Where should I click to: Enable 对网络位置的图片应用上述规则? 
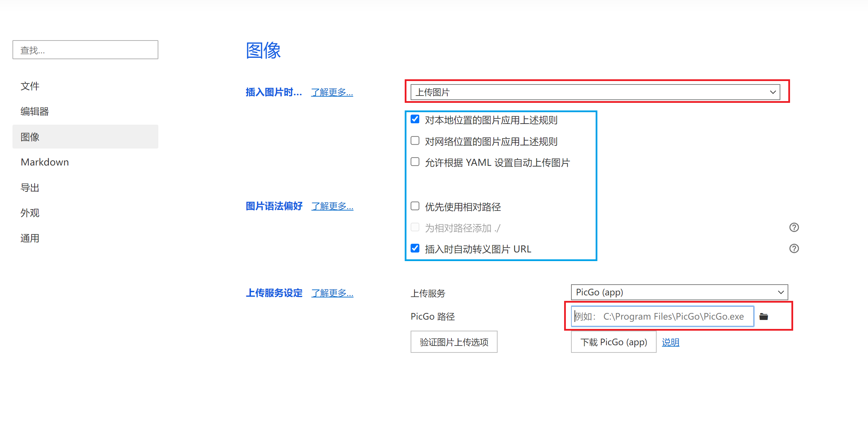(x=415, y=141)
